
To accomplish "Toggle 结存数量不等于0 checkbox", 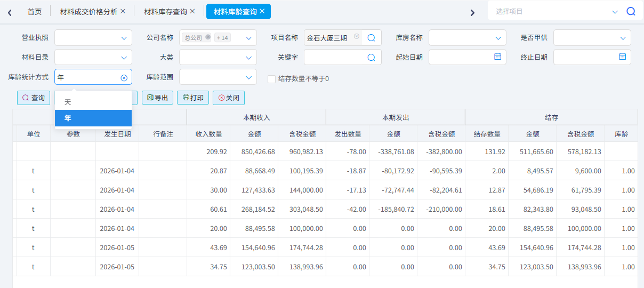I will (272, 79).
